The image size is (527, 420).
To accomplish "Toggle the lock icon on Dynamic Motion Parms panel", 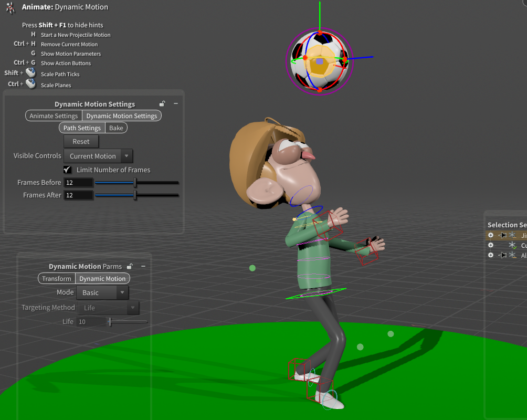I will (130, 266).
